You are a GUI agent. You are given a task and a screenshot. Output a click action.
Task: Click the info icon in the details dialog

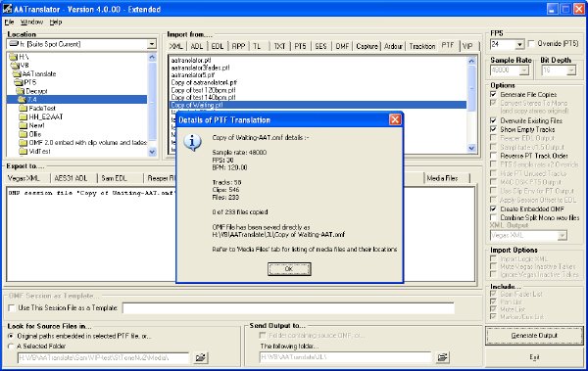coord(192,142)
